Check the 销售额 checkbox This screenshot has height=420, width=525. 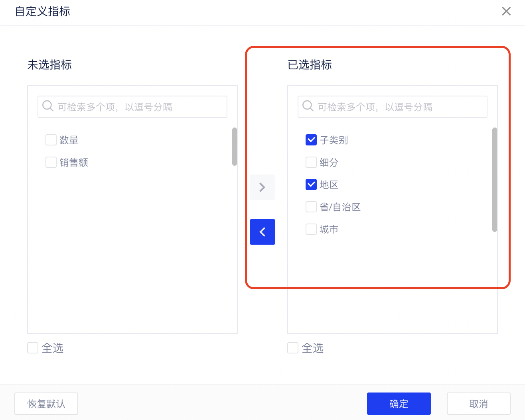pyautogui.click(x=51, y=163)
